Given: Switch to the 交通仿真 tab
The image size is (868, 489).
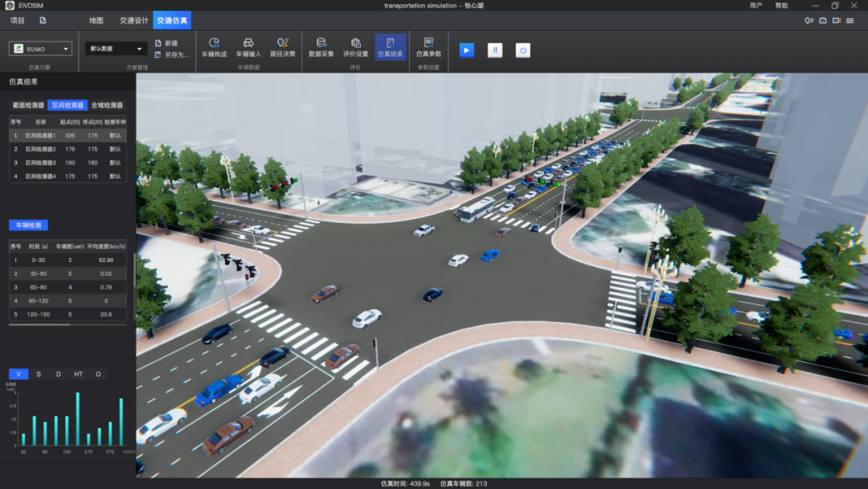Looking at the screenshot, I should tap(172, 20).
